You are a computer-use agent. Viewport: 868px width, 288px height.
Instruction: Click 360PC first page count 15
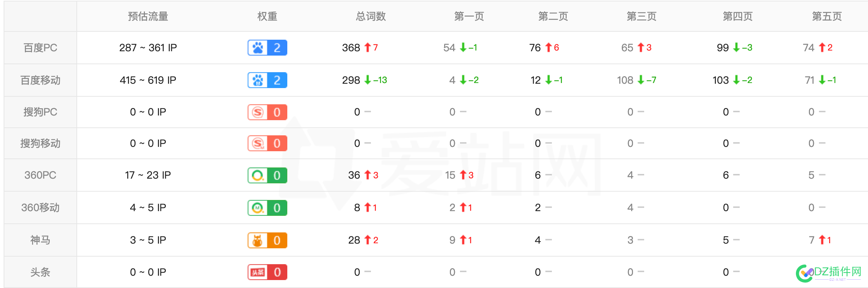(x=450, y=175)
